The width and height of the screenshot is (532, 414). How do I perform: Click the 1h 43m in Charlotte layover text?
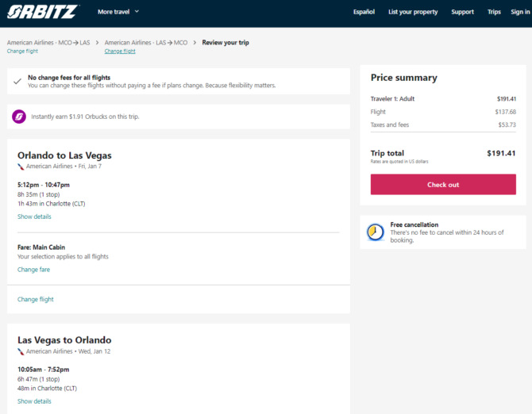[52, 204]
